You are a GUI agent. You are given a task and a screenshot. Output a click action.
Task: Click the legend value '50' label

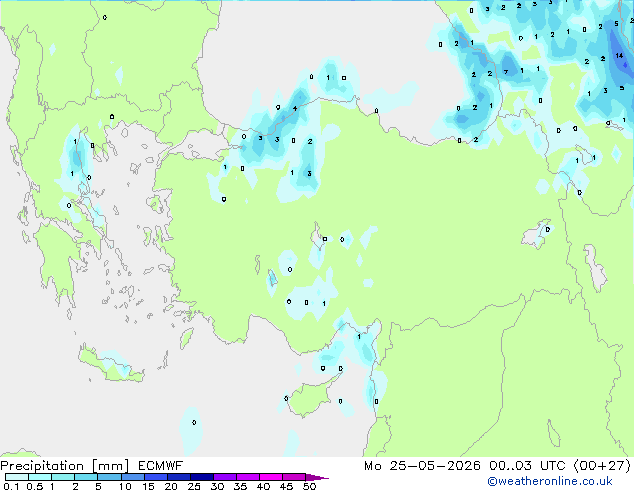pyautogui.click(x=309, y=486)
